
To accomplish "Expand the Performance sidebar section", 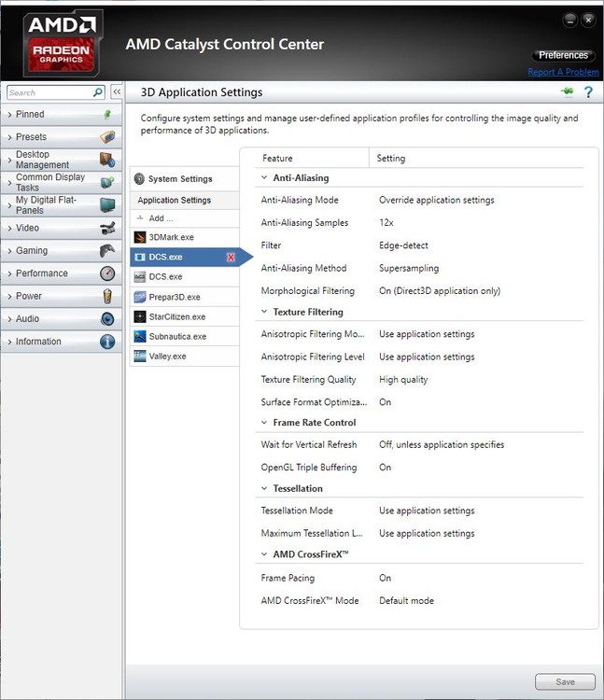I will [62, 273].
